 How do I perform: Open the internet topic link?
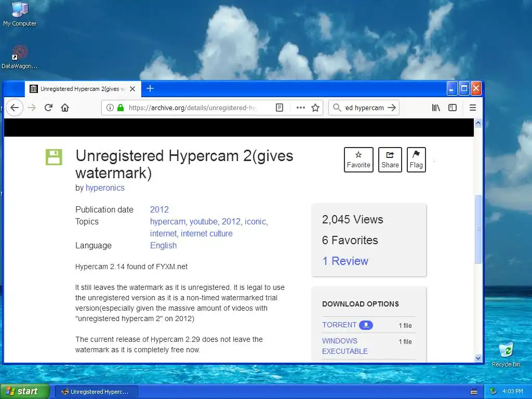[164, 233]
